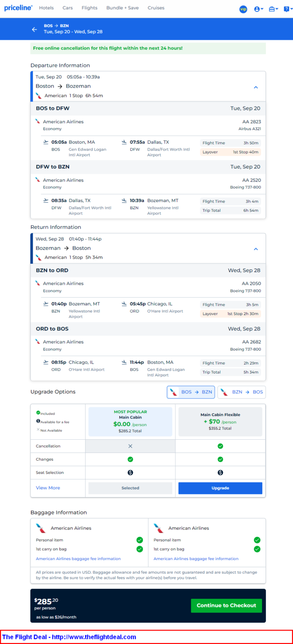Viewport: 293px width, 644px height.
Task: Click Main Cabin Flexible cancellation checkmark
Action: click(220, 446)
